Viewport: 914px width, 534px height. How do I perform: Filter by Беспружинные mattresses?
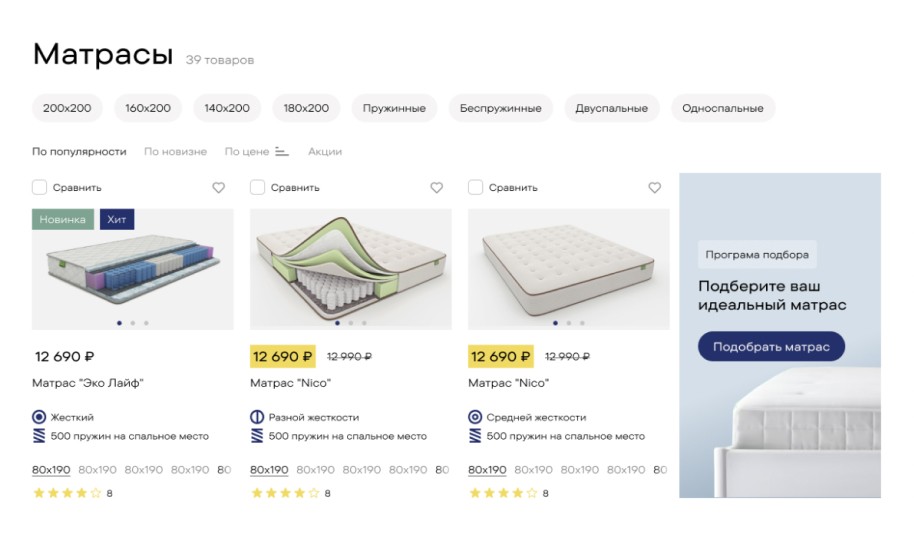point(500,108)
